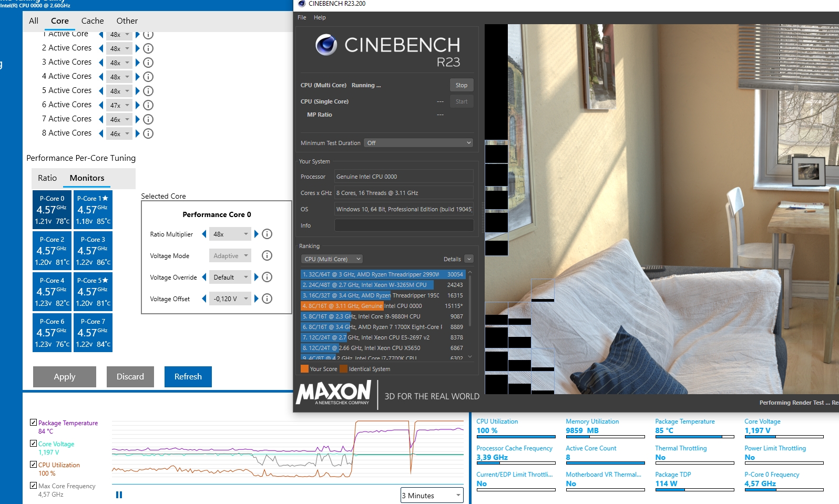The height and width of the screenshot is (504, 839).
Task: Show info for Voltage Mode setting
Action: [267, 255]
